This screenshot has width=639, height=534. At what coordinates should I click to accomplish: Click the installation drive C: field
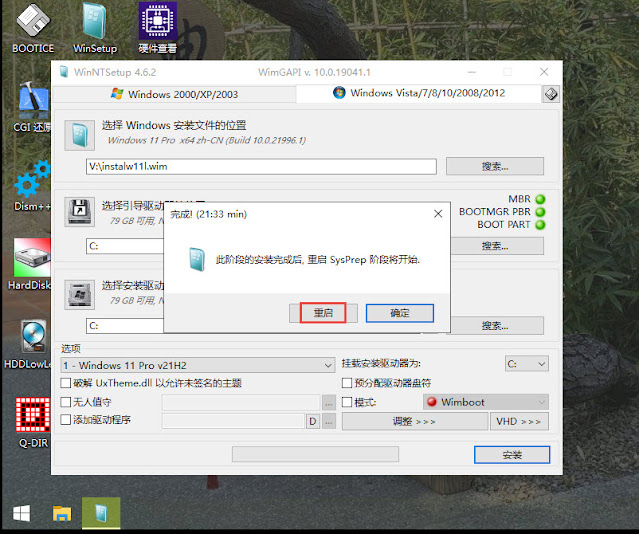tap(125, 325)
